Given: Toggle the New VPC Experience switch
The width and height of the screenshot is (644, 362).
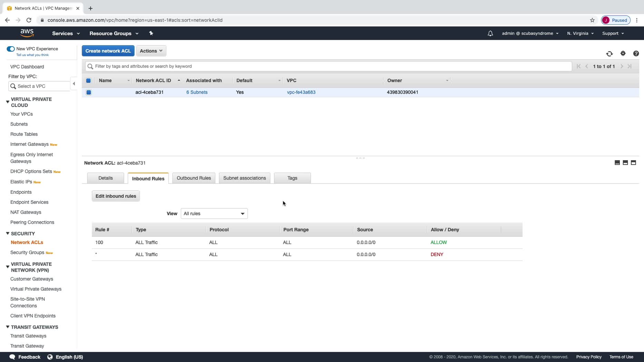Looking at the screenshot, I should tap(11, 49).
